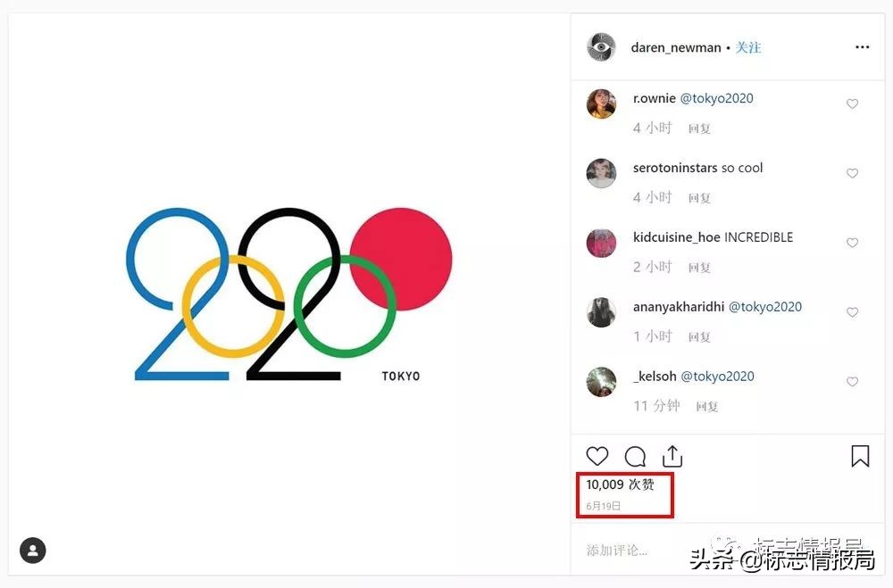This screenshot has height=588, width=893.
Task: Toggle the heart on serotoninstars' comment
Action: click(x=853, y=173)
